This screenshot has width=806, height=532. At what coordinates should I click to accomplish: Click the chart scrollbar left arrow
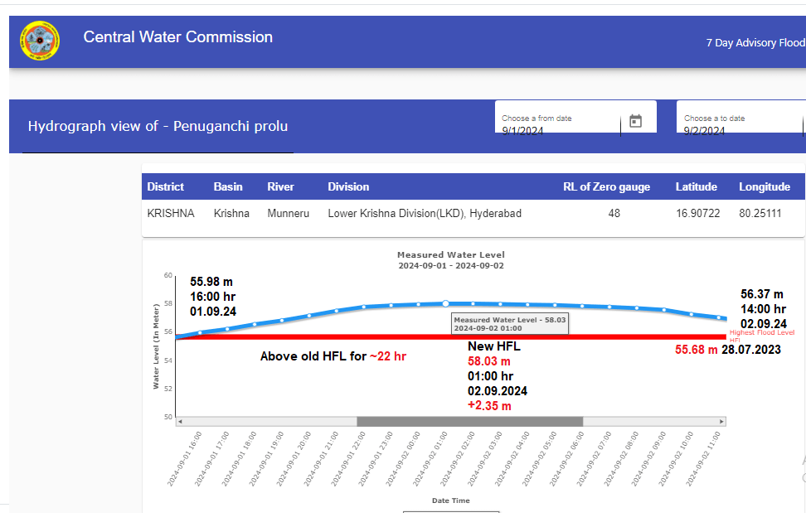(180, 422)
